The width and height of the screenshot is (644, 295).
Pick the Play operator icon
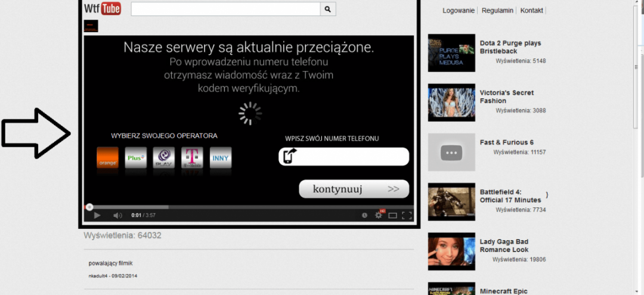pos(164,158)
